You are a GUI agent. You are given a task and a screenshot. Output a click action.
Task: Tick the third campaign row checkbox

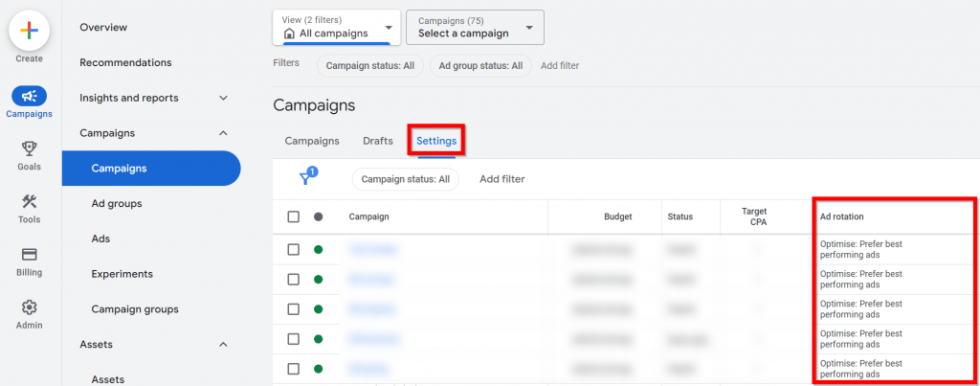click(x=293, y=309)
